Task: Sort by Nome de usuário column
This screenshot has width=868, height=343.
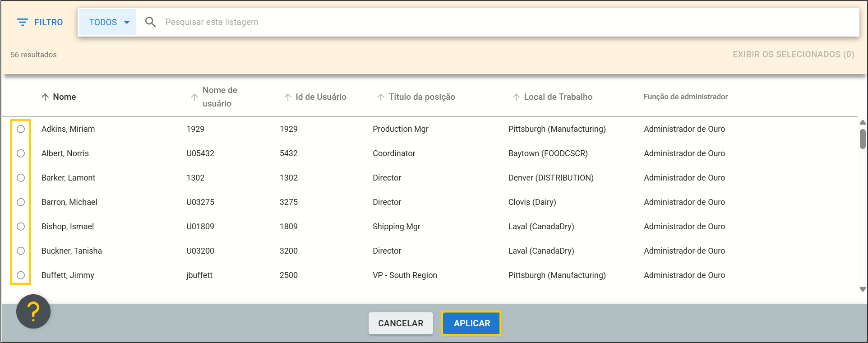Action: [x=220, y=97]
